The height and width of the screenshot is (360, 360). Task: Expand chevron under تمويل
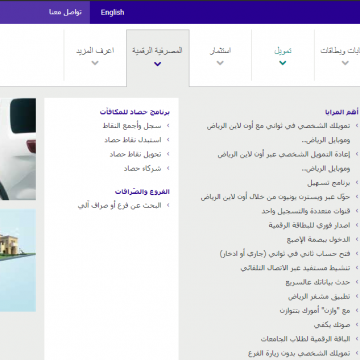point(283,63)
